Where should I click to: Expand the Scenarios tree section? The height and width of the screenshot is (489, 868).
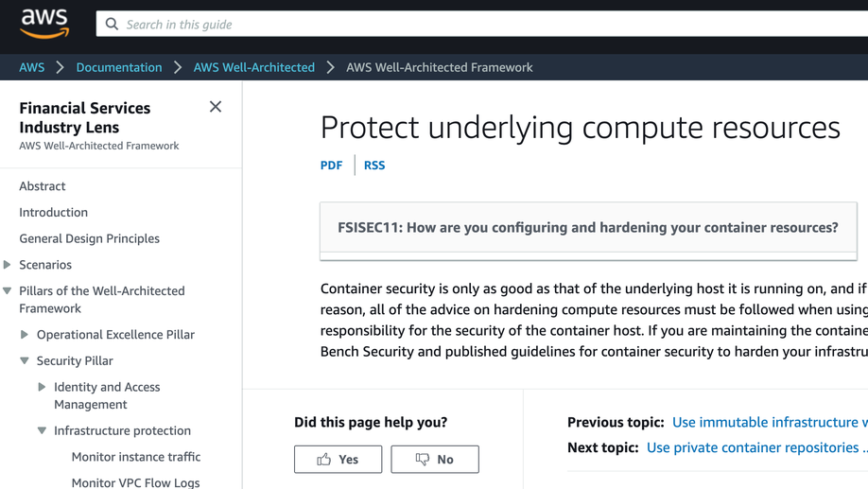click(x=8, y=265)
